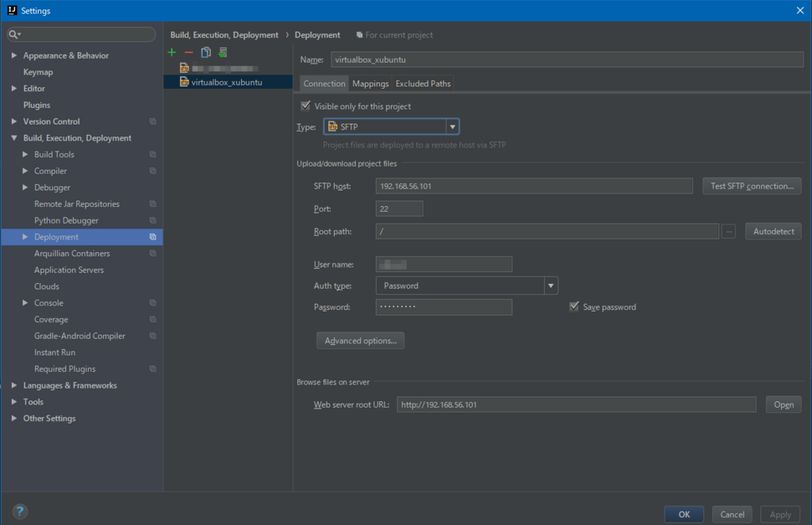This screenshot has width=812, height=525.
Task: Select Instant Run settings
Action: [55, 353]
